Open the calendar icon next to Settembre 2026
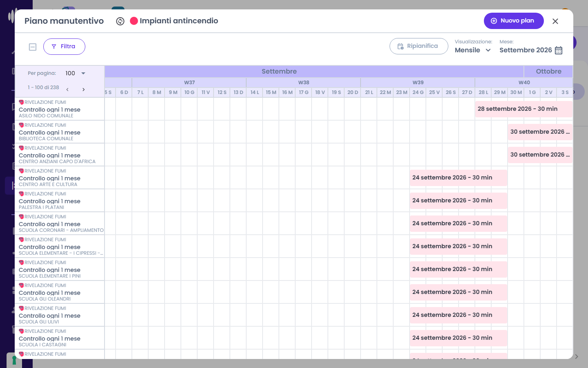588x368 pixels. [559, 50]
